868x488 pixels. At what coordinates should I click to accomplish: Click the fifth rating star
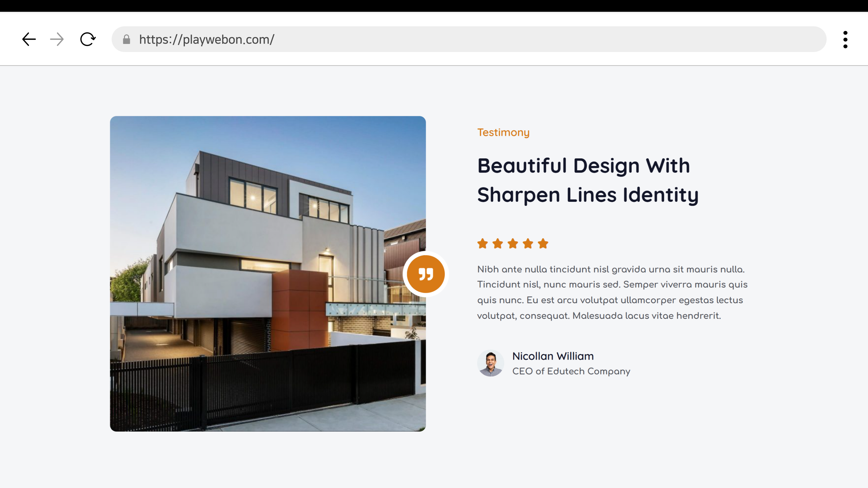[543, 243]
